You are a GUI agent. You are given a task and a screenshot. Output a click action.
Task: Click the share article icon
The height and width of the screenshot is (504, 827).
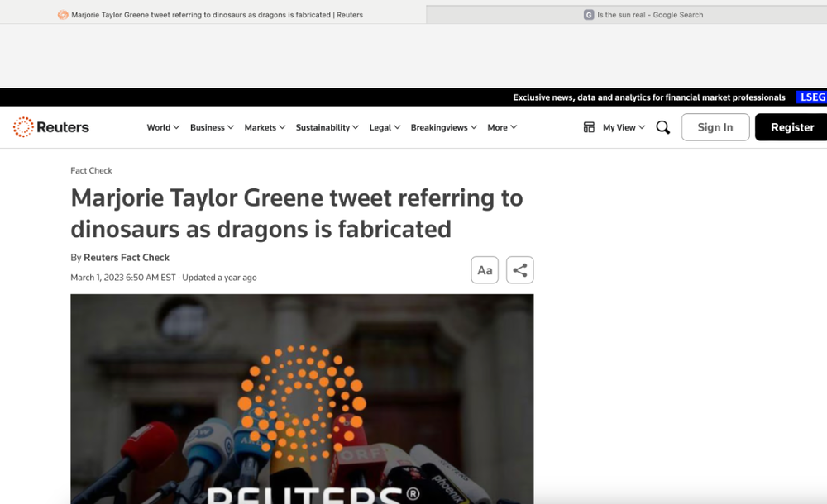click(x=520, y=270)
